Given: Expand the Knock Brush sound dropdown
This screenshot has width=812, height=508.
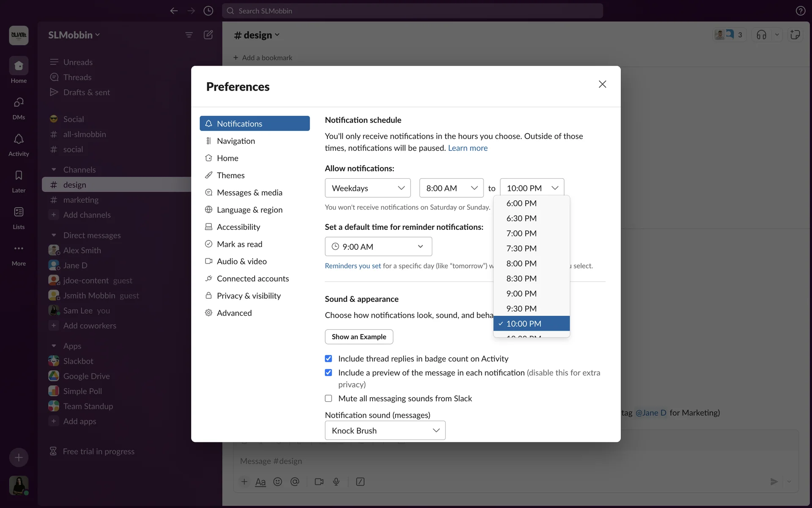Looking at the screenshot, I should click(385, 431).
